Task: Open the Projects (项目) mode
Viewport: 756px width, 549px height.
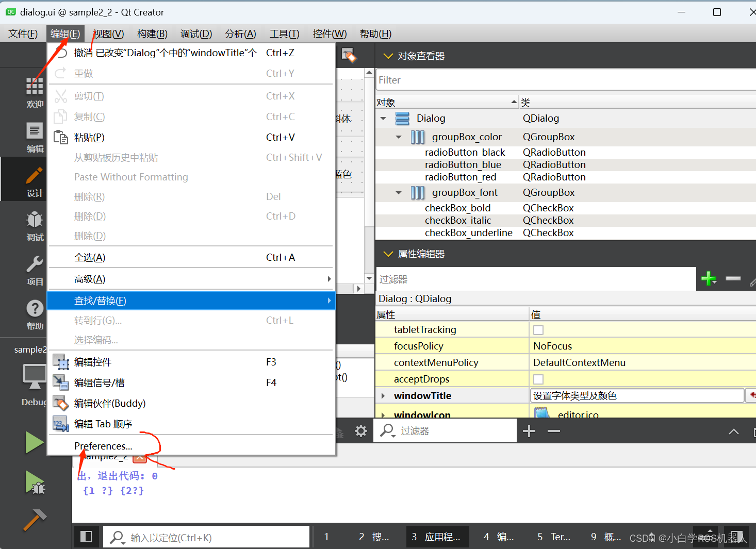Action: (35, 270)
